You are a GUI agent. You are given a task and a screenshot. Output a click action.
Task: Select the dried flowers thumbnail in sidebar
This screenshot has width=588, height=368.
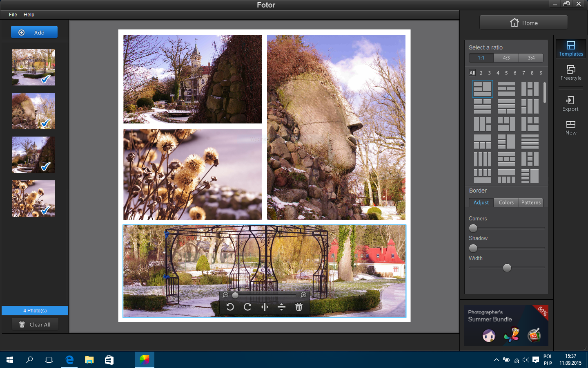point(33,199)
